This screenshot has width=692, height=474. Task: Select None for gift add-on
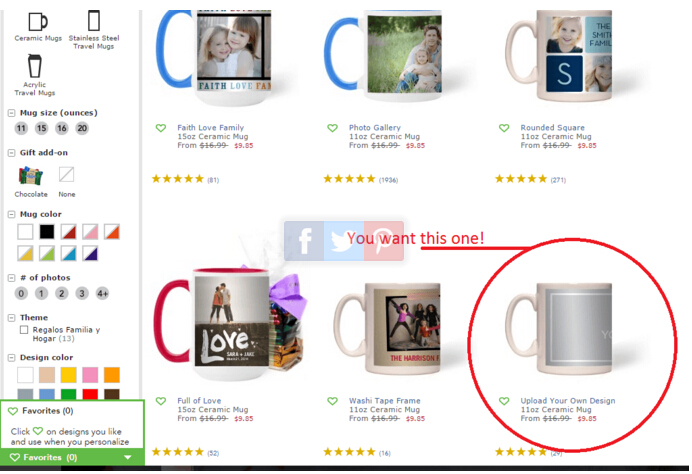(x=67, y=175)
